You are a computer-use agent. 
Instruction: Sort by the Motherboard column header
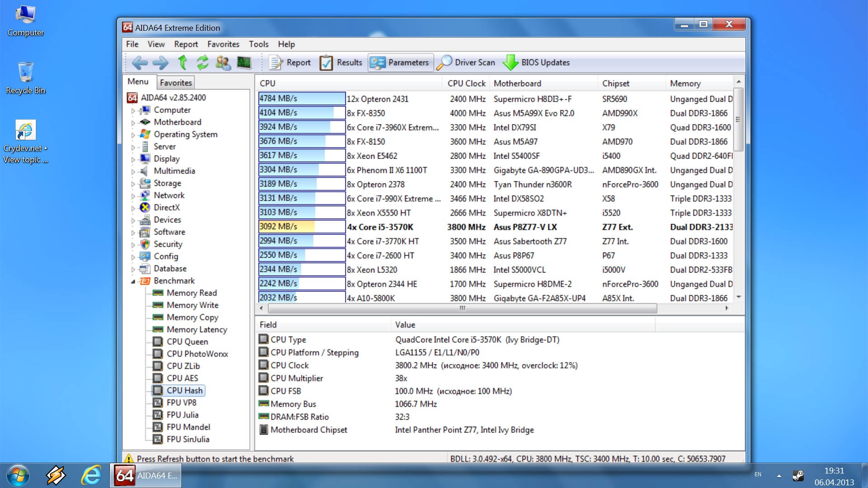click(x=543, y=83)
